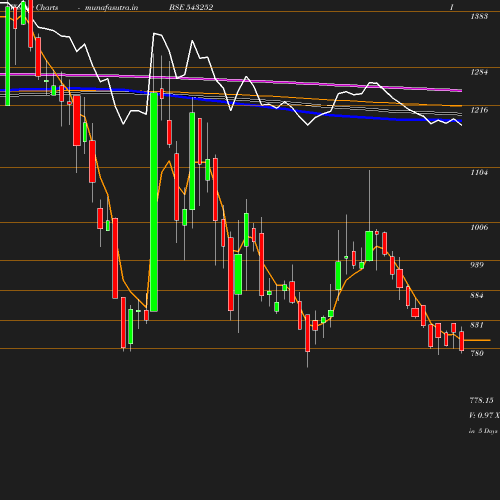Select the 'in 5 Days' caption
The image size is (500, 500).
(x=483, y=431)
